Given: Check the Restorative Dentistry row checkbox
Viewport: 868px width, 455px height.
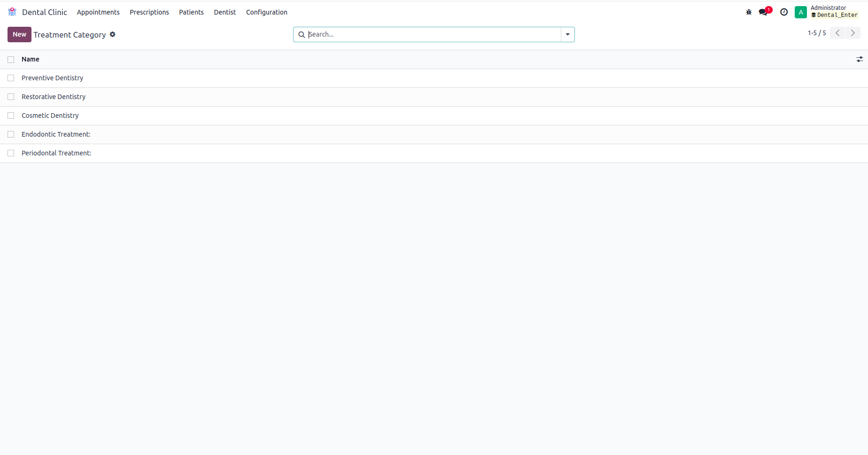Looking at the screenshot, I should [11, 97].
